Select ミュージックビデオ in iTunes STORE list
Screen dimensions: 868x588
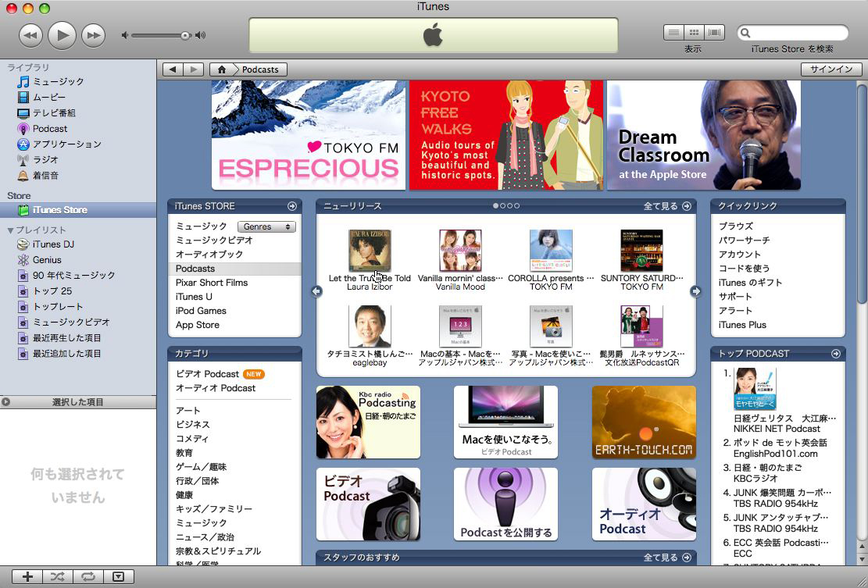point(214,240)
